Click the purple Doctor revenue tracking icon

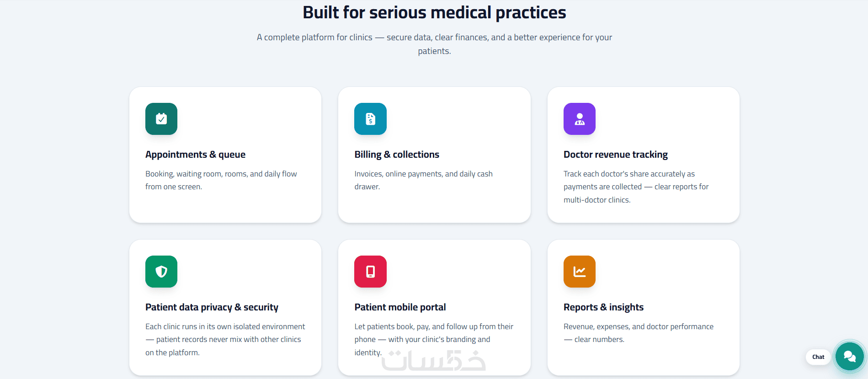(x=580, y=119)
